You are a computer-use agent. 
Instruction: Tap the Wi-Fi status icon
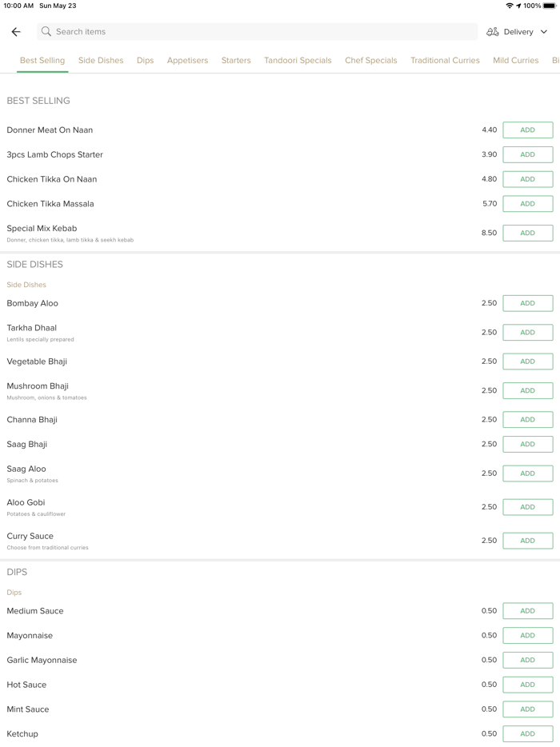click(x=509, y=6)
